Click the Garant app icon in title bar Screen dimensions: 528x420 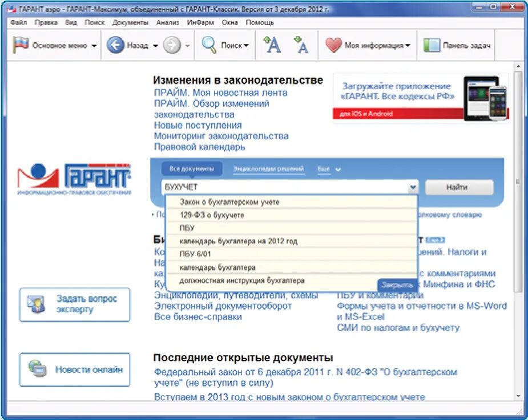[12, 9]
